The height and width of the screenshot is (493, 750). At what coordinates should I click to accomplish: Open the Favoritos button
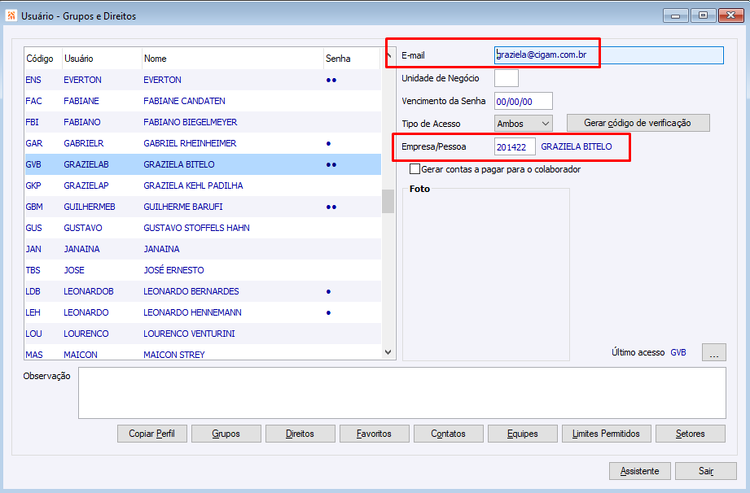374,434
